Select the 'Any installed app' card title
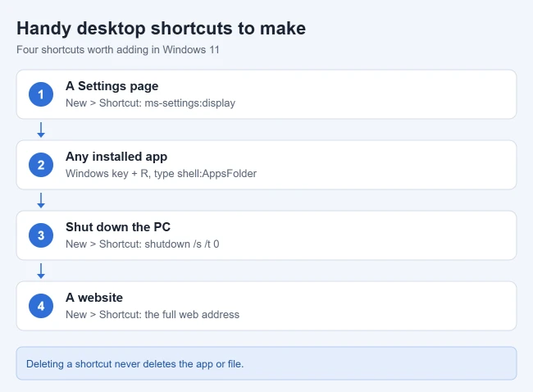Viewport: 533px width, 392px height. point(116,157)
